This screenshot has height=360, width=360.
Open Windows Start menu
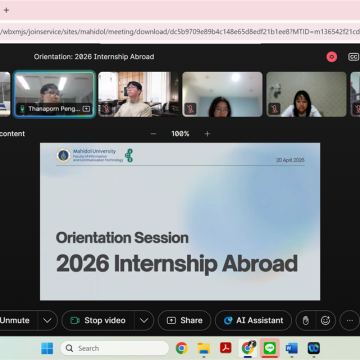(47, 348)
